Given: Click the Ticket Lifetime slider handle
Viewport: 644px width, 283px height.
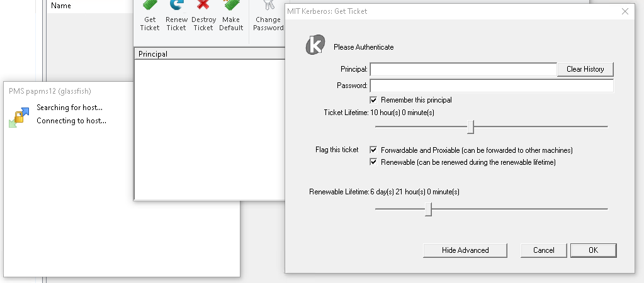Looking at the screenshot, I should coord(470,127).
